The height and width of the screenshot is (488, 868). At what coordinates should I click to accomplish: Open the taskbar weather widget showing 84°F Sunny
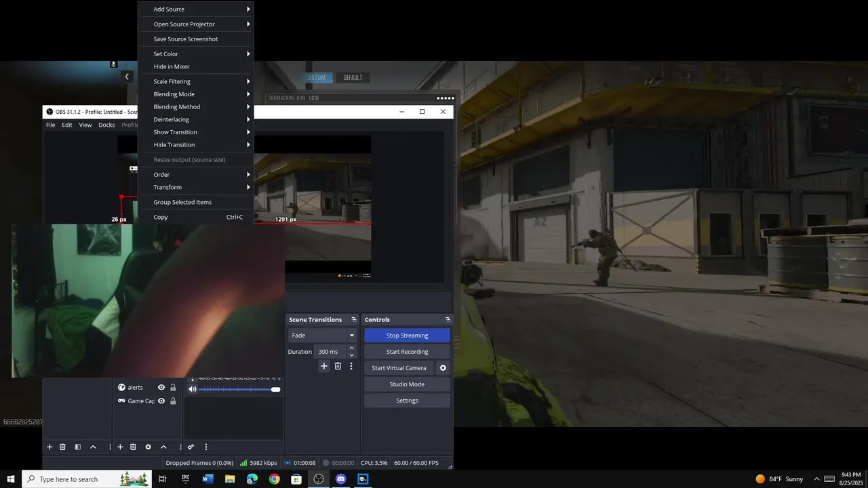point(780,479)
